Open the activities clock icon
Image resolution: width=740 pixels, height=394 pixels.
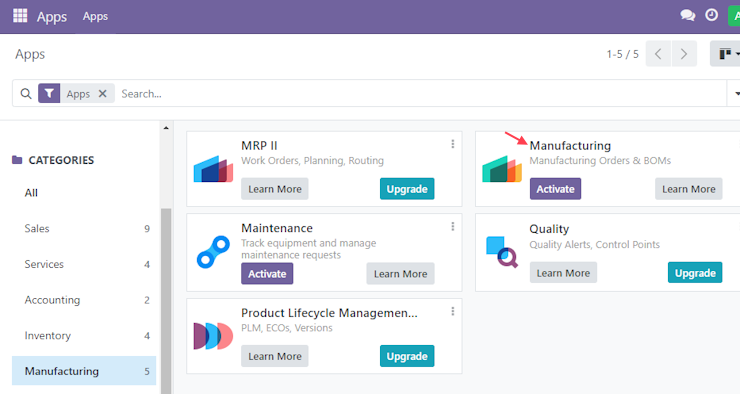tap(712, 15)
